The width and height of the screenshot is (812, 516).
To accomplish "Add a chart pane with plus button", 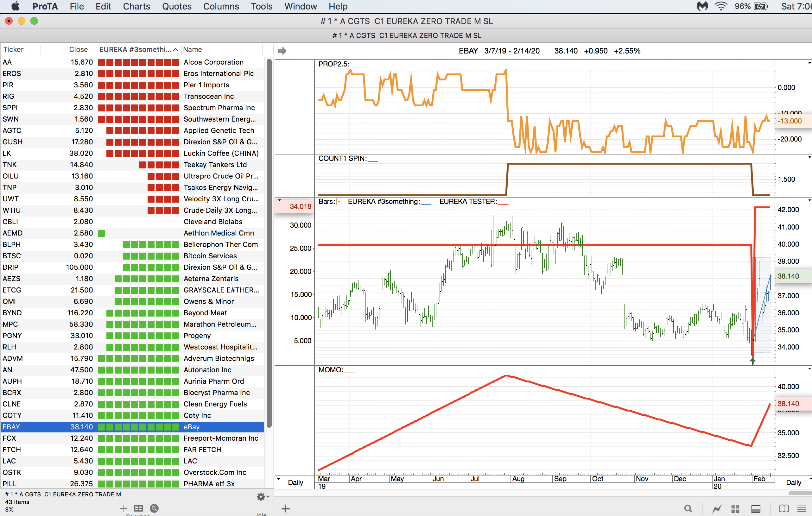I will click(x=285, y=508).
